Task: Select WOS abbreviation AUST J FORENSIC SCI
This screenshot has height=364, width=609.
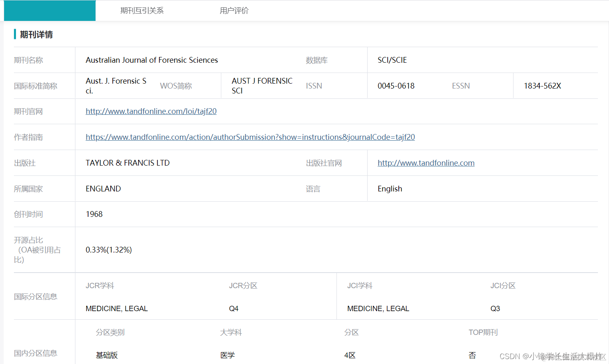Action: 262,86
